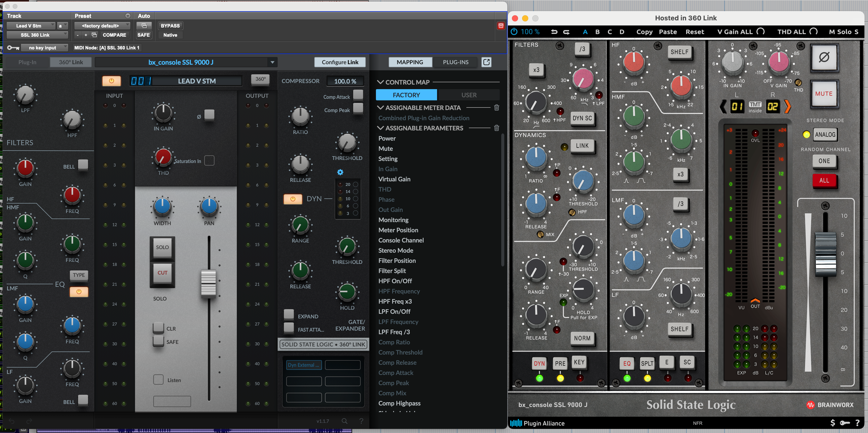Toggle the FAST ATTA... switch
868x433 pixels.
point(289,328)
